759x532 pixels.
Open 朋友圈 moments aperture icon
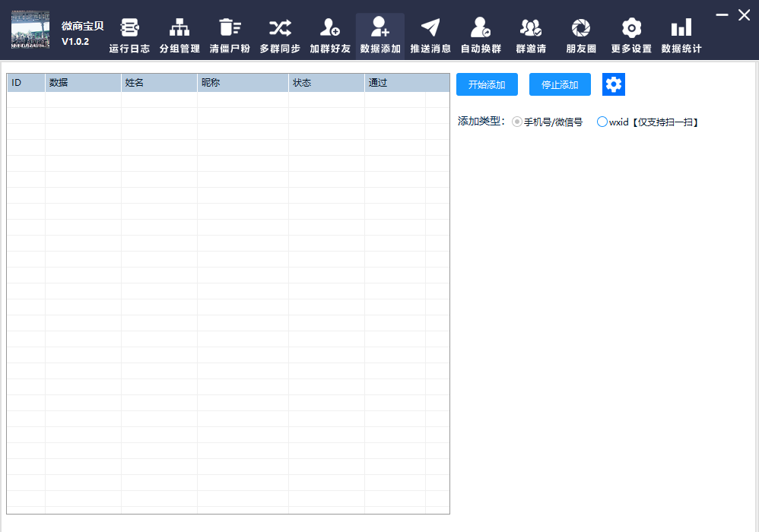click(581, 29)
